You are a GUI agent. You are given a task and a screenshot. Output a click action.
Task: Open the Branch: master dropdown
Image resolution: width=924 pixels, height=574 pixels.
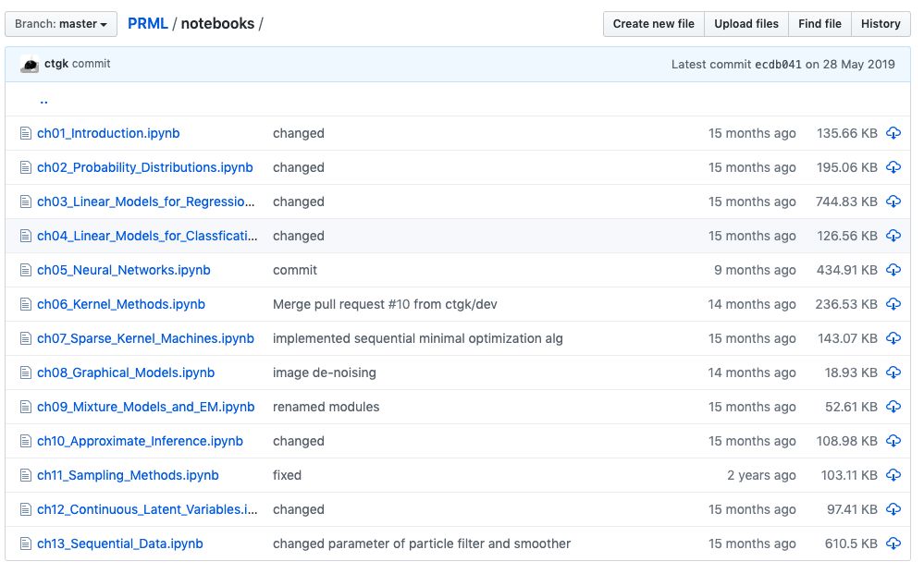pos(61,24)
